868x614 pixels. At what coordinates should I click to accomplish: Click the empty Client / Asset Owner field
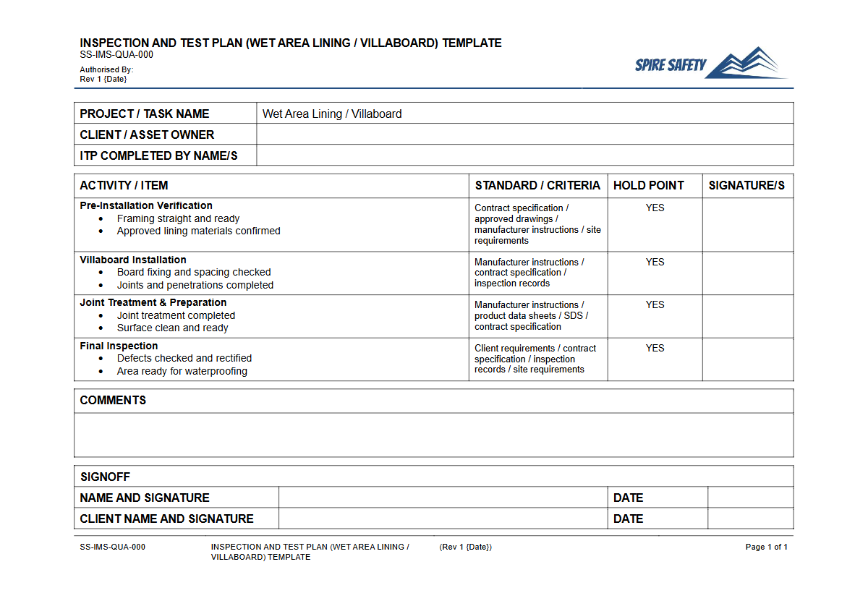point(525,135)
